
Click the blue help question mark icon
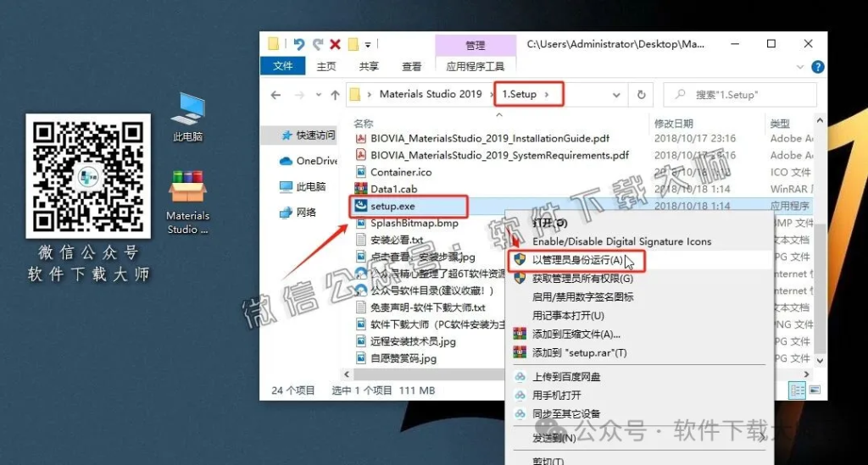coord(818,67)
